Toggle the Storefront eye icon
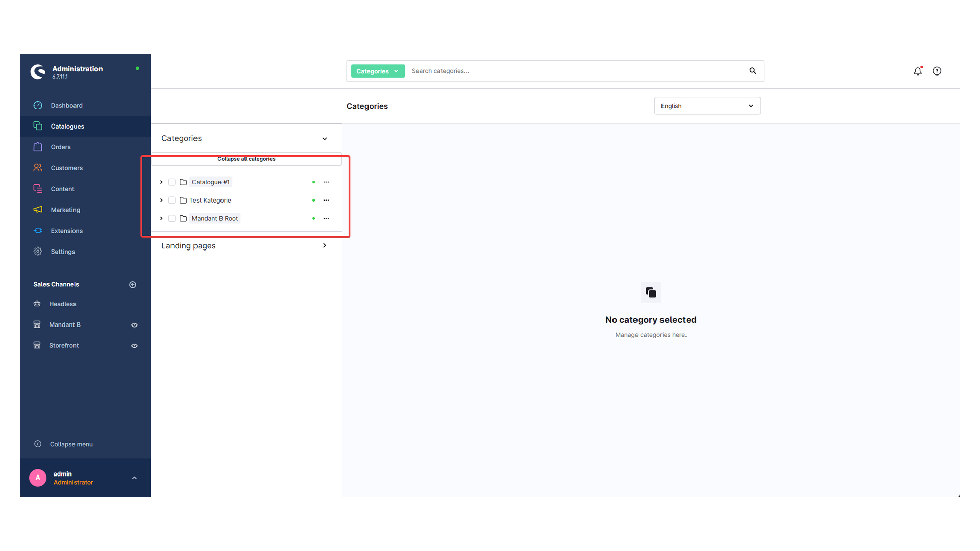 [134, 346]
